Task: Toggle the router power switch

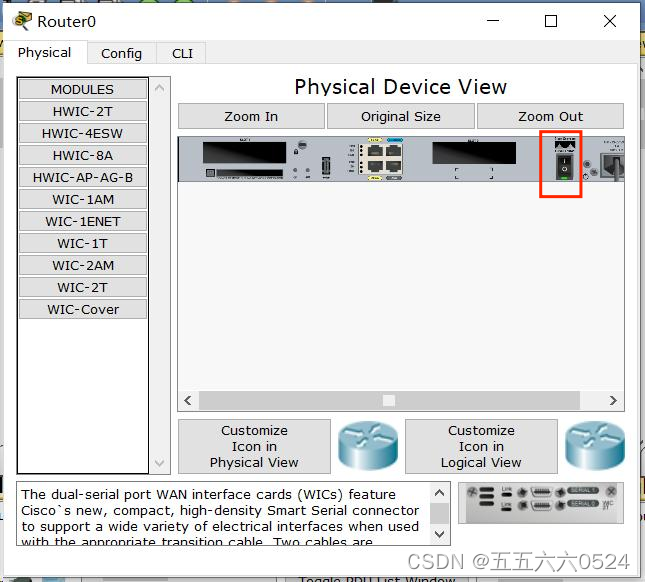Action: pyautogui.click(x=564, y=167)
